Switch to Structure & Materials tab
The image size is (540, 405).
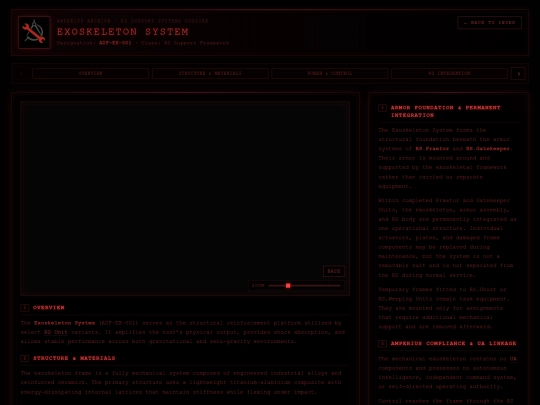pyautogui.click(x=210, y=73)
